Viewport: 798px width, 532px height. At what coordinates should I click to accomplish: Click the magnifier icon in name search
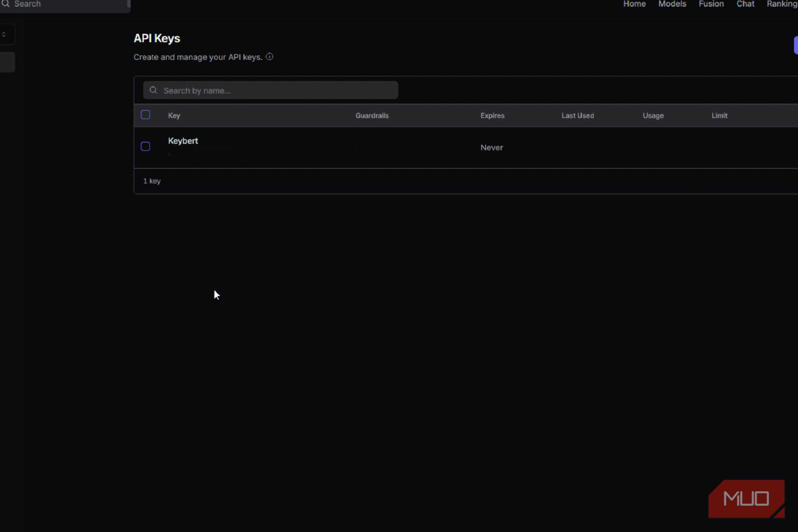point(153,90)
